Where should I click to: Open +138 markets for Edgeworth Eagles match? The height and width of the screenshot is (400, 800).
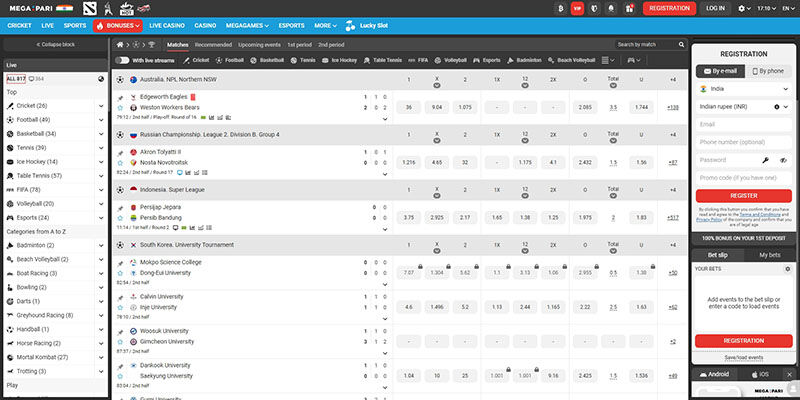pyautogui.click(x=673, y=108)
